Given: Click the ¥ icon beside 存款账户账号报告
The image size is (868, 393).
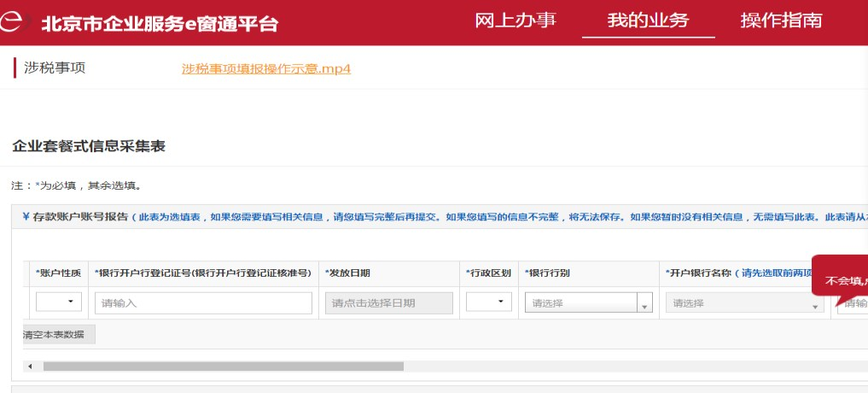Looking at the screenshot, I should pos(26,218).
